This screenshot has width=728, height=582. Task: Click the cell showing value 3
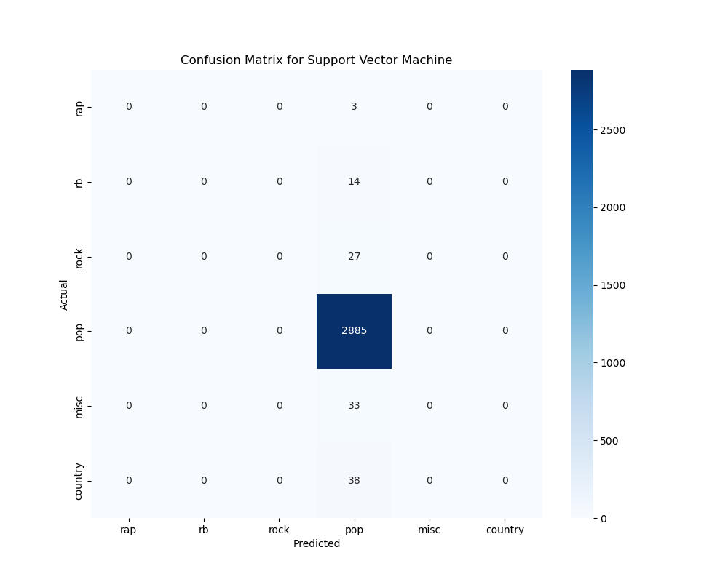[x=354, y=106]
